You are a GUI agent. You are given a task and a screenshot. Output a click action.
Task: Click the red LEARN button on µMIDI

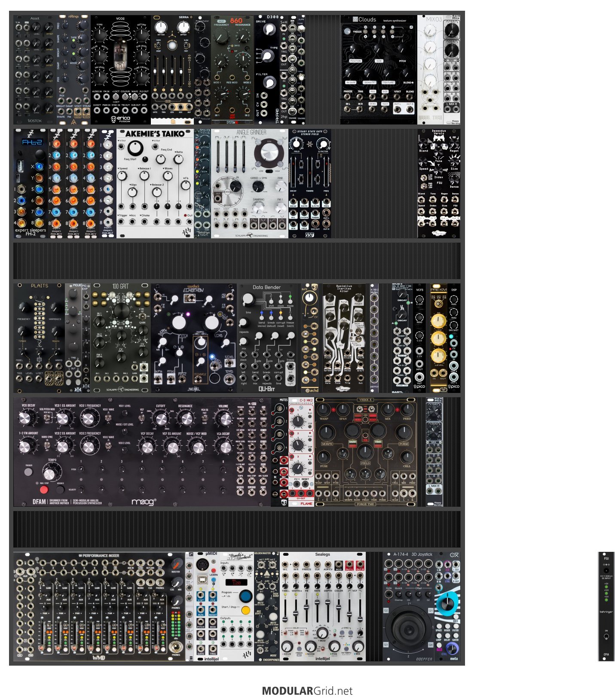pos(214,571)
